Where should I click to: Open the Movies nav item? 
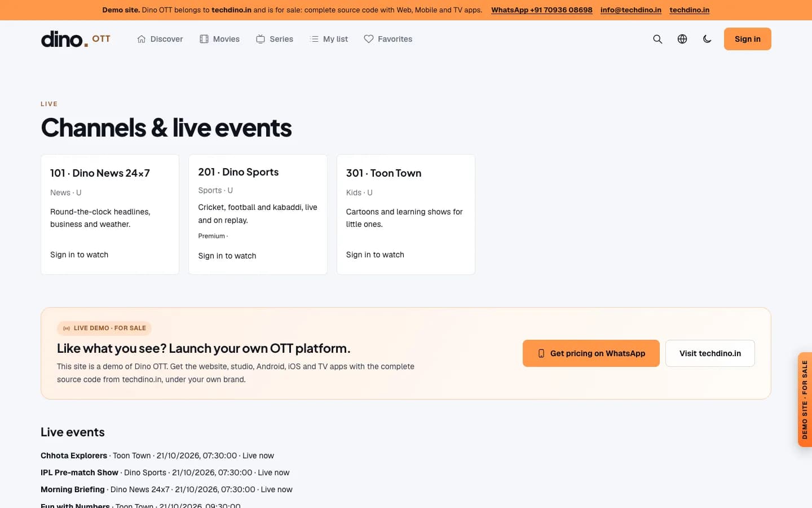coord(220,39)
